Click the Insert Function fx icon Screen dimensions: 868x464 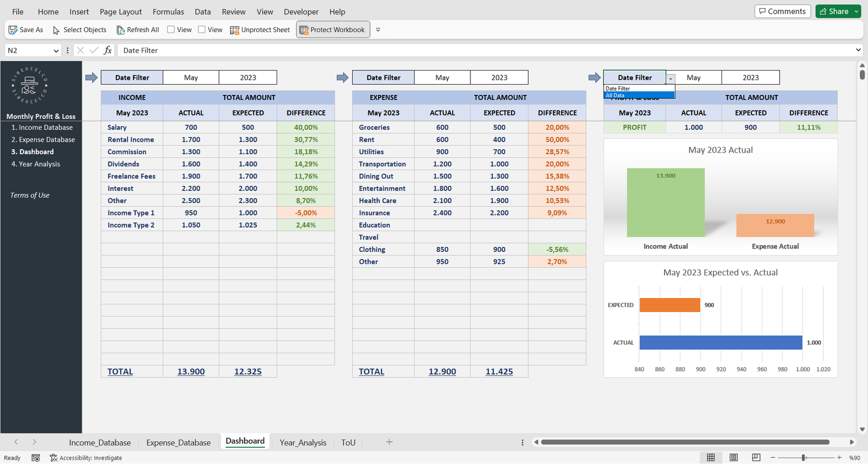click(108, 50)
